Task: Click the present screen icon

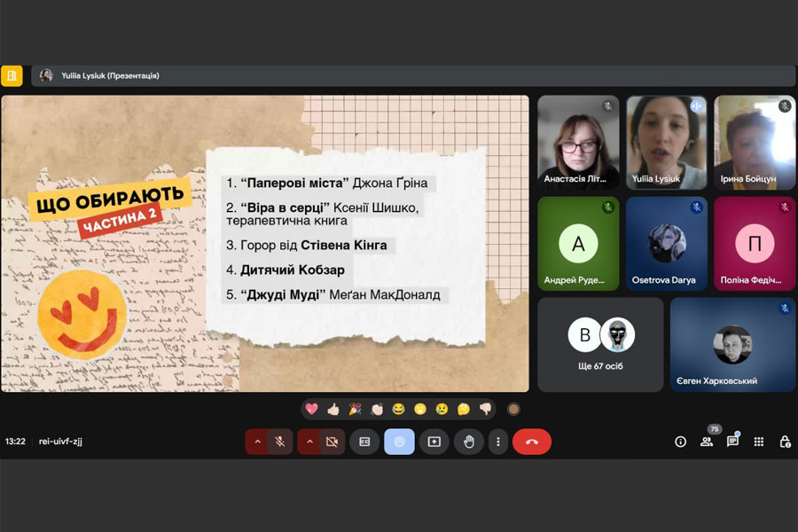Action: (x=434, y=442)
